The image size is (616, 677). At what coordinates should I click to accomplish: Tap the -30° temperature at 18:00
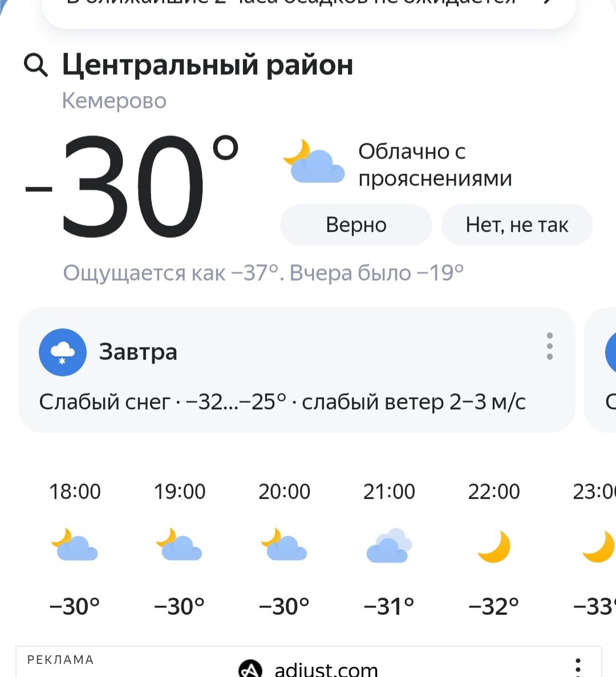click(75, 606)
